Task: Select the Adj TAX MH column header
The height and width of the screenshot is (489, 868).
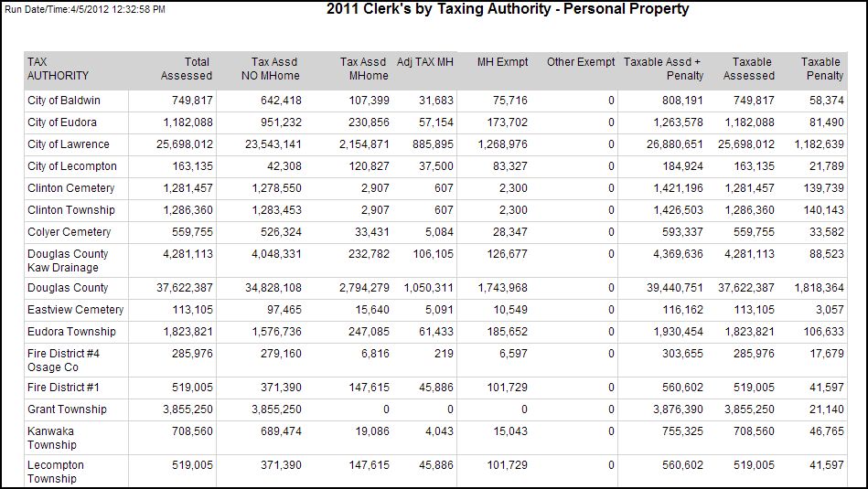Action: (425, 62)
